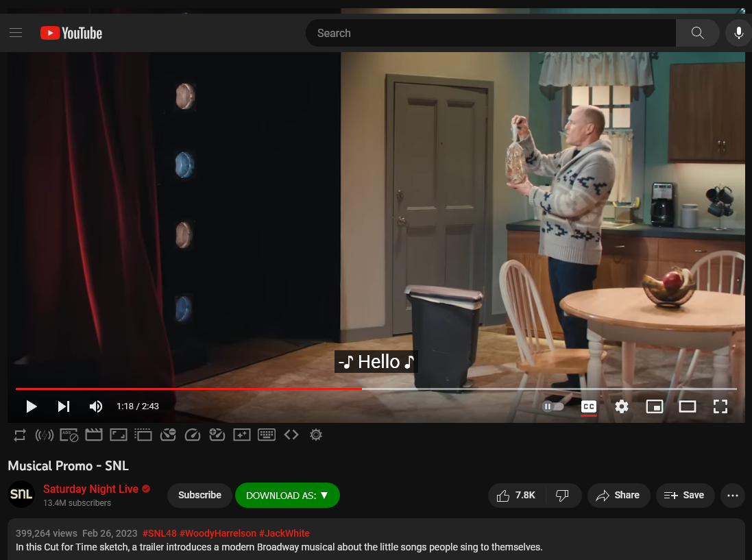The height and width of the screenshot is (560, 752).
Task: Click the SNL channel avatar
Action: click(21, 494)
